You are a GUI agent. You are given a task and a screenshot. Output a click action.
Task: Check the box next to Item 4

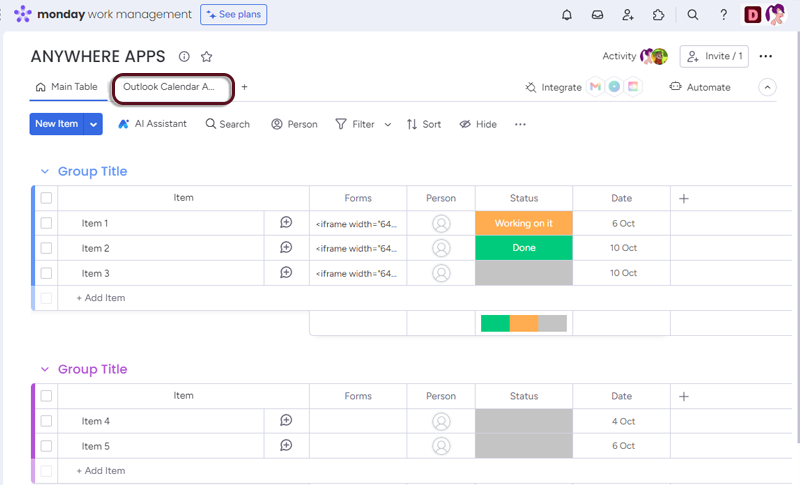pos(46,421)
